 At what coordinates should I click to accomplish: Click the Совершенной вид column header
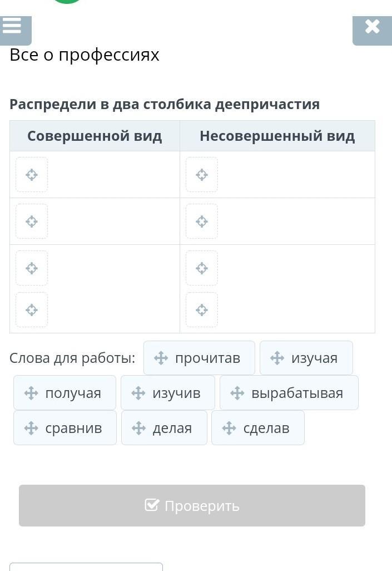point(95,136)
